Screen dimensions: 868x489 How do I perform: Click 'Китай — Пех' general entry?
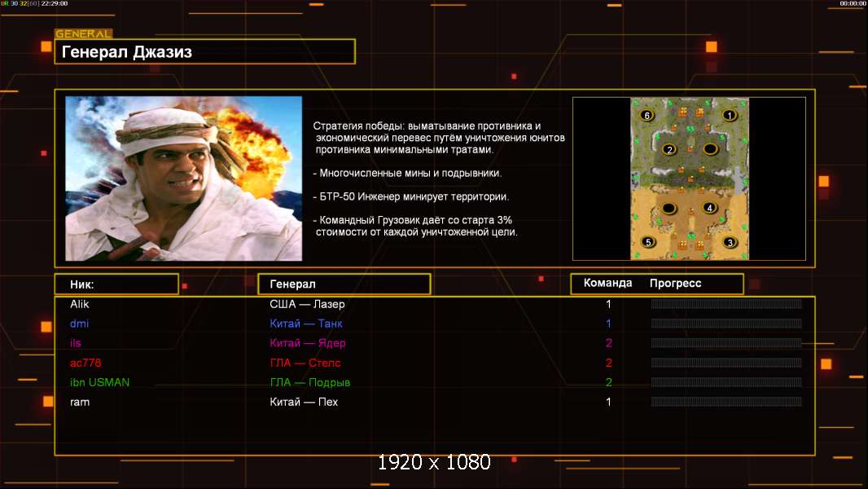[304, 402]
